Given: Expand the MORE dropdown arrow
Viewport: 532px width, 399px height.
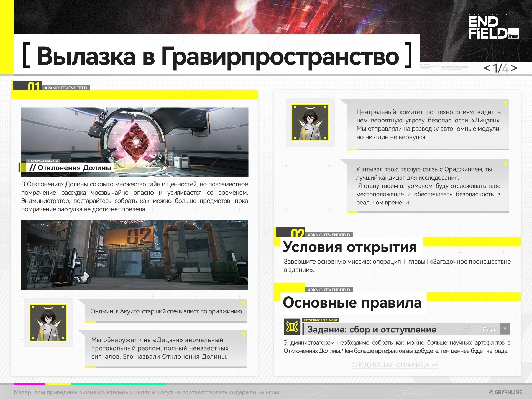Looking at the screenshot, I should click(505, 329).
